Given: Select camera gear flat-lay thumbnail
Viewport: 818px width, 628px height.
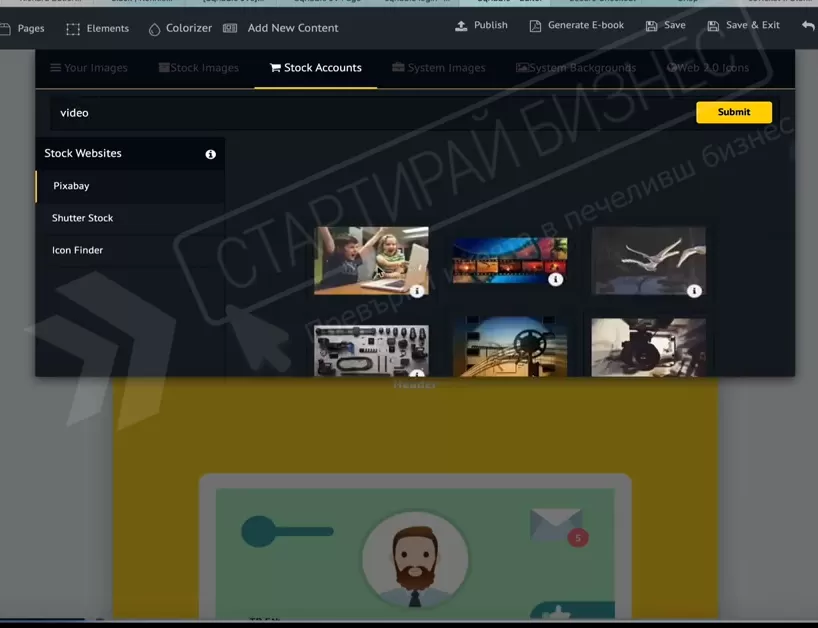Looking at the screenshot, I should tap(371, 351).
